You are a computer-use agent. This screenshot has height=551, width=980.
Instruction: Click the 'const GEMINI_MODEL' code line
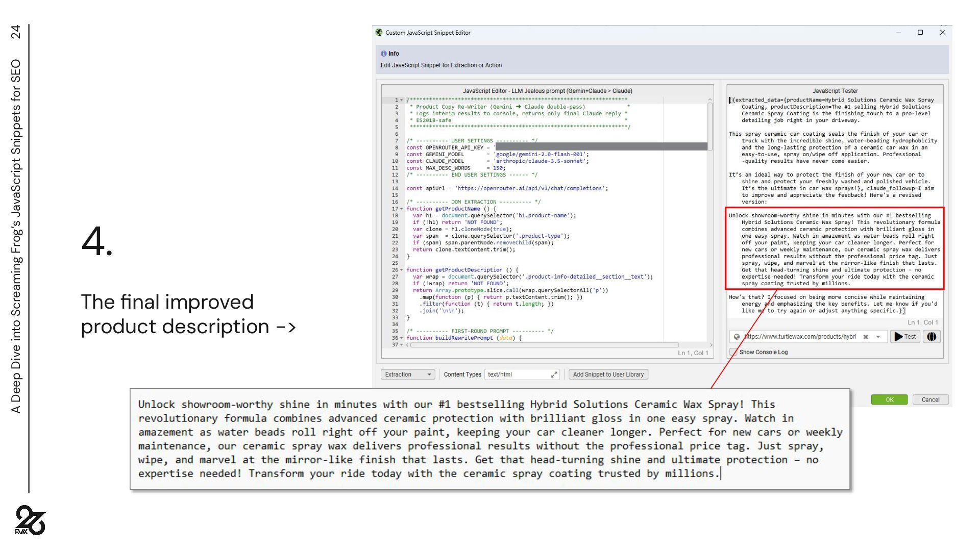pos(497,155)
